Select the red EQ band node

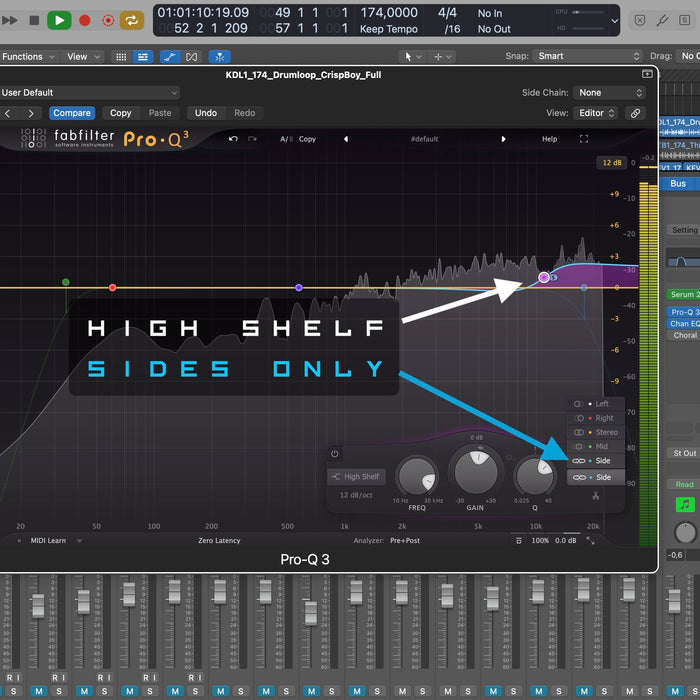point(112,288)
